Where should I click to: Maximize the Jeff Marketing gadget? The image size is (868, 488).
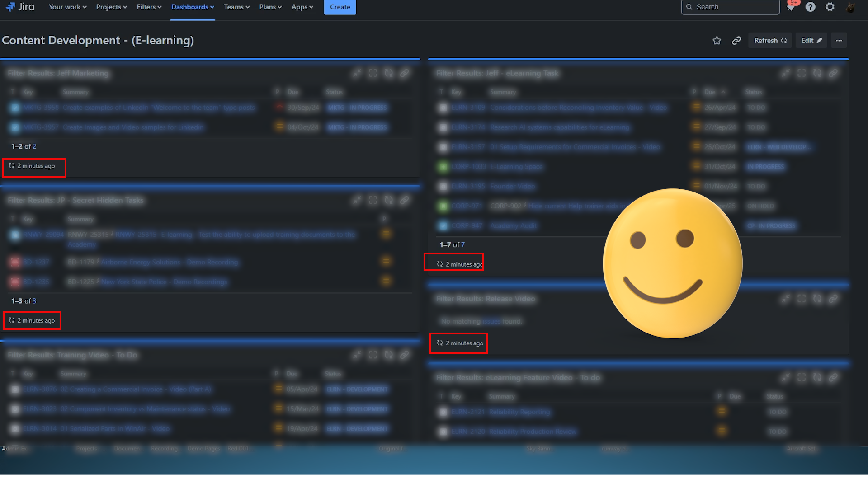pyautogui.click(x=373, y=73)
